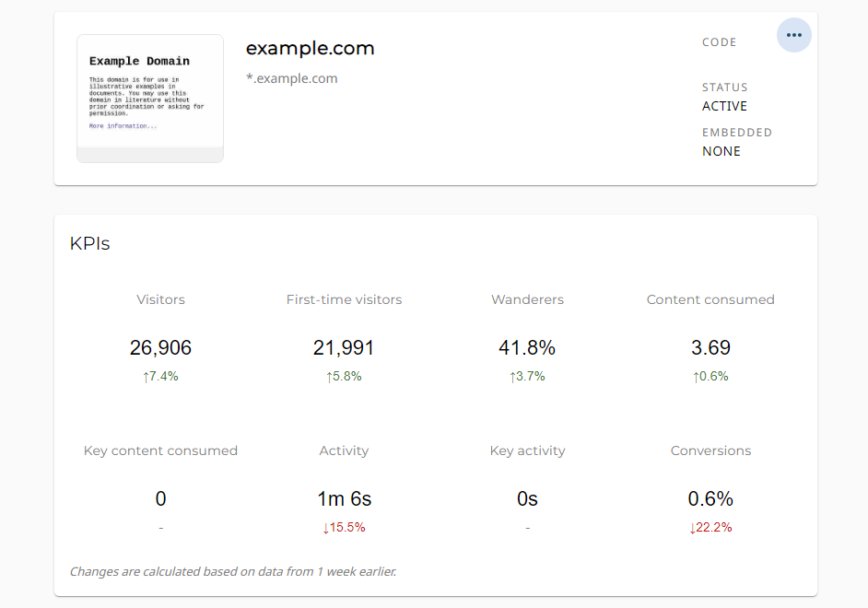Click the Wanderers 3.7% increase indicator

[527, 376]
